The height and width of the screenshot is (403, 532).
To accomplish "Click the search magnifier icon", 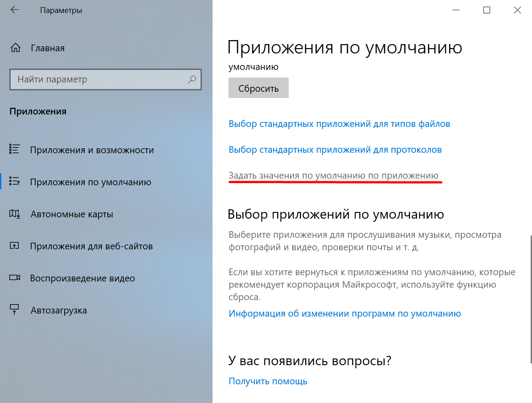I will [192, 79].
